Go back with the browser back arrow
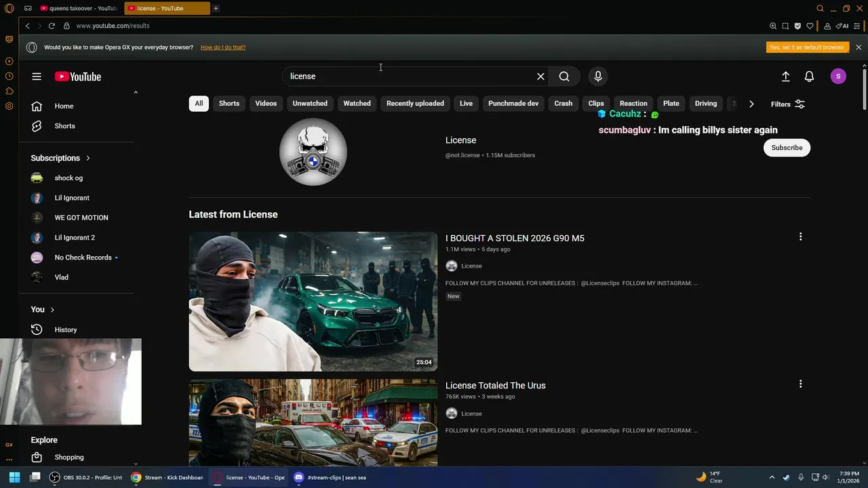 click(x=27, y=26)
